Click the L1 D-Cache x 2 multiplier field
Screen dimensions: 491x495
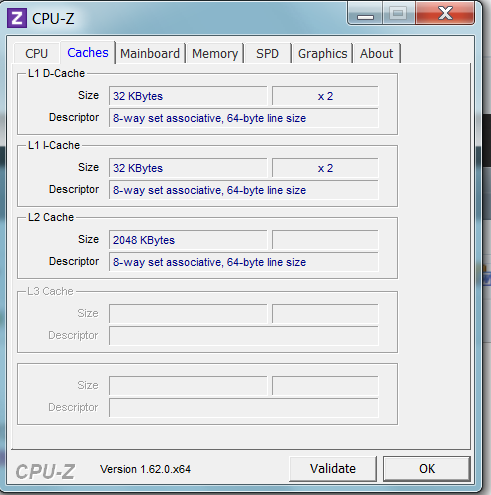pyautogui.click(x=325, y=96)
